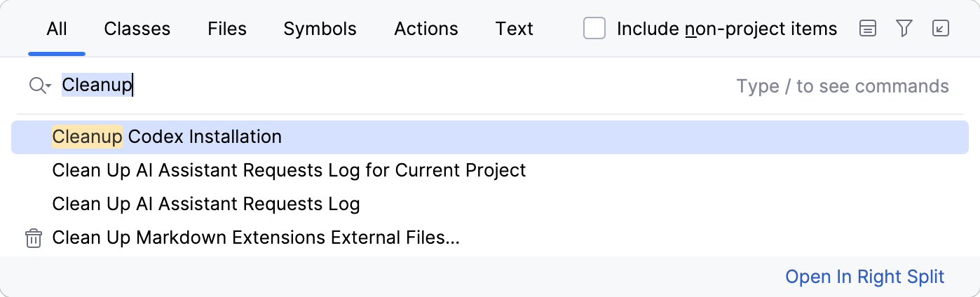Run Clean Up Markdown Extensions External Files
Image resolution: width=980 pixels, height=297 pixels.
[x=256, y=238]
